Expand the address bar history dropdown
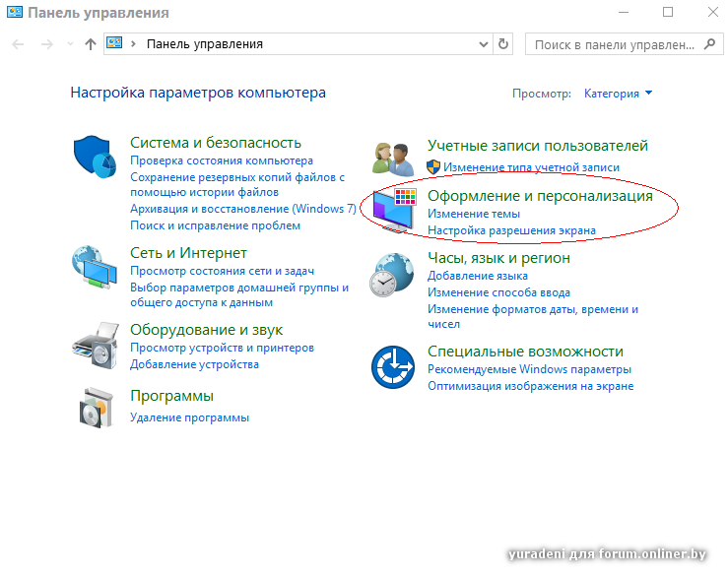The image size is (728, 577). (x=484, y=44)
